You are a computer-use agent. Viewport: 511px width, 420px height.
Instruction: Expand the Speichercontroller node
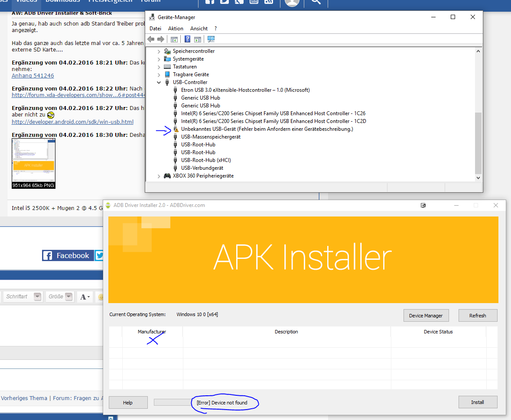tap(159, 52)
